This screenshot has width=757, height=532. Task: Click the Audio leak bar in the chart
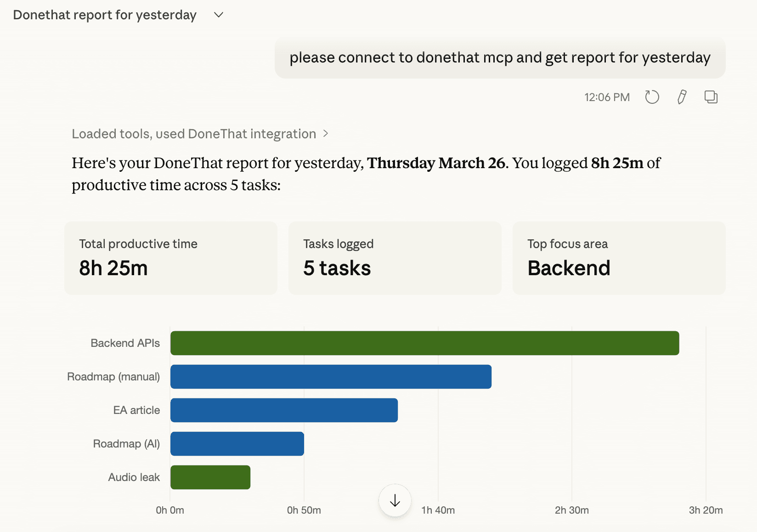tap(210, 477)
